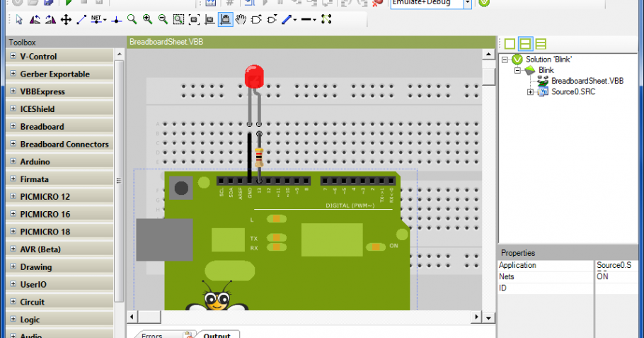Fit sheet to window icon
The image size is (644, 338).
[194, 19]
